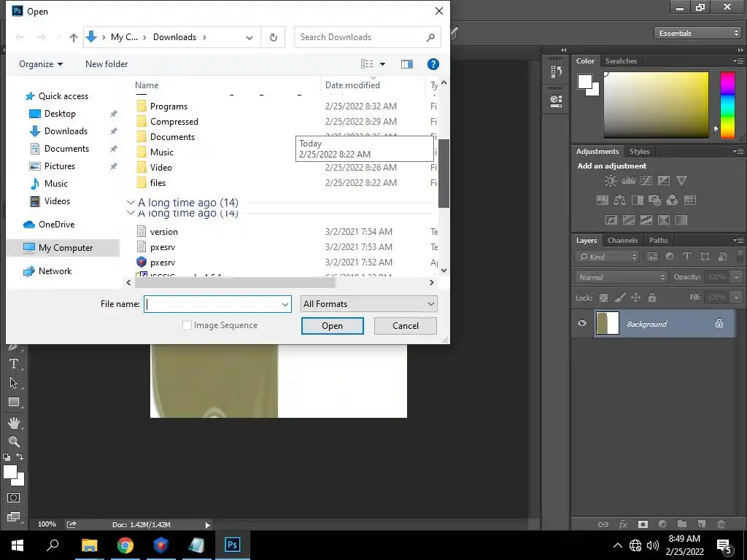Toggle lock all padlock

click(652, 297)
